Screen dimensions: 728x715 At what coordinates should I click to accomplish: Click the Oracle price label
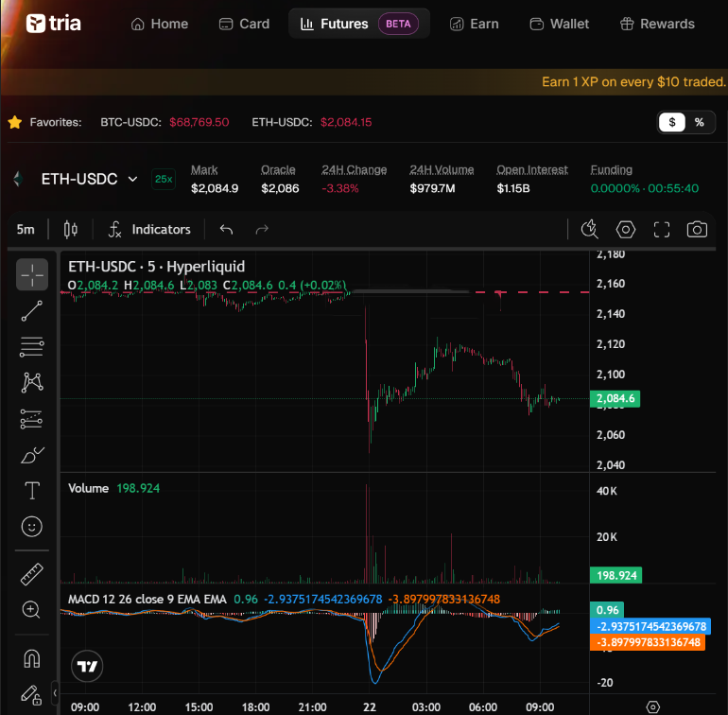pyautogui.click(x=278, y=170)
